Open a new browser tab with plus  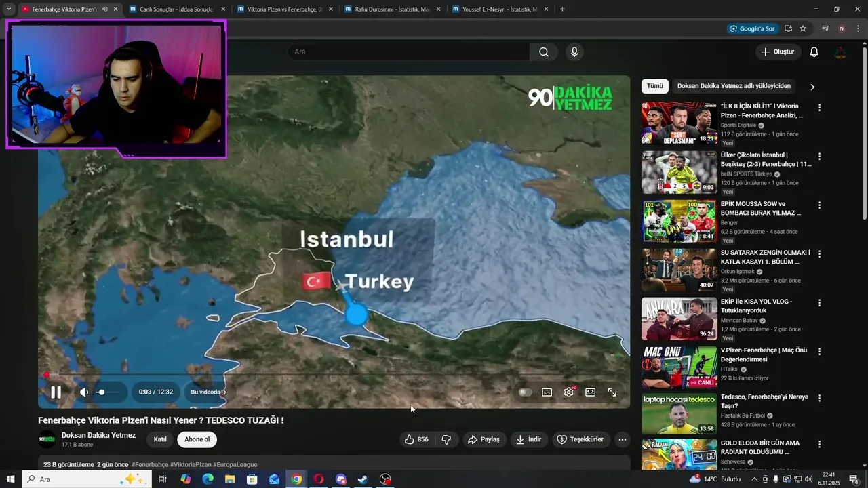click(562, 9)
